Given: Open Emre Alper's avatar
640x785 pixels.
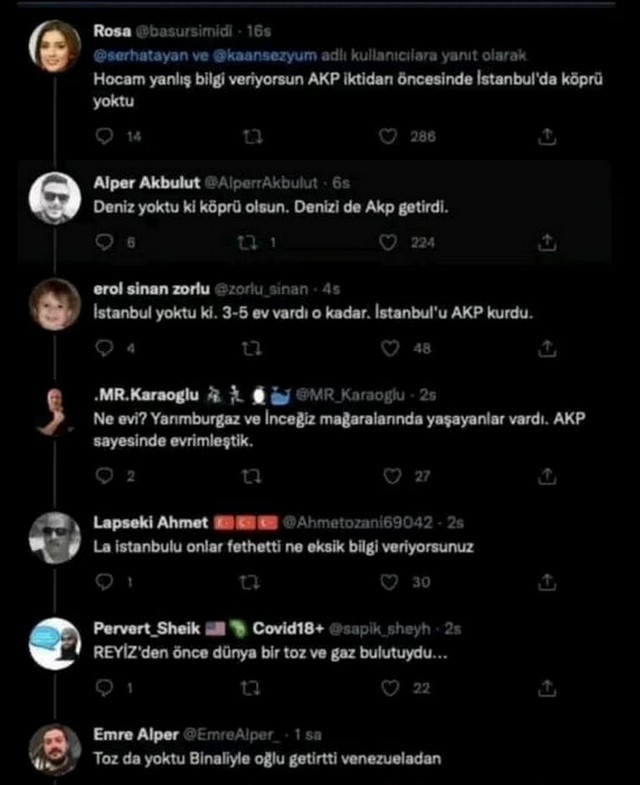Looking at the screenshot, I should tap(55, 749).
